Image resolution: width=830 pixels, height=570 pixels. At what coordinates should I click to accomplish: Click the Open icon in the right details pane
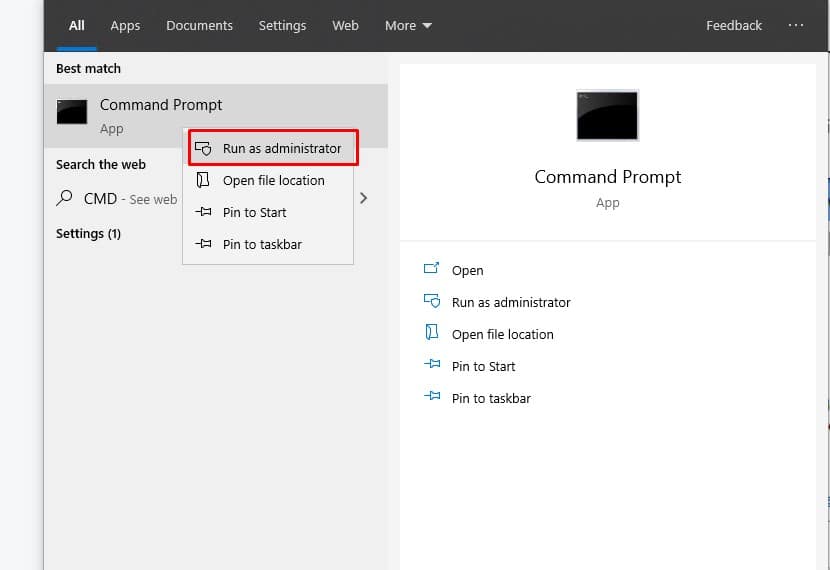[x=431, y=268]
